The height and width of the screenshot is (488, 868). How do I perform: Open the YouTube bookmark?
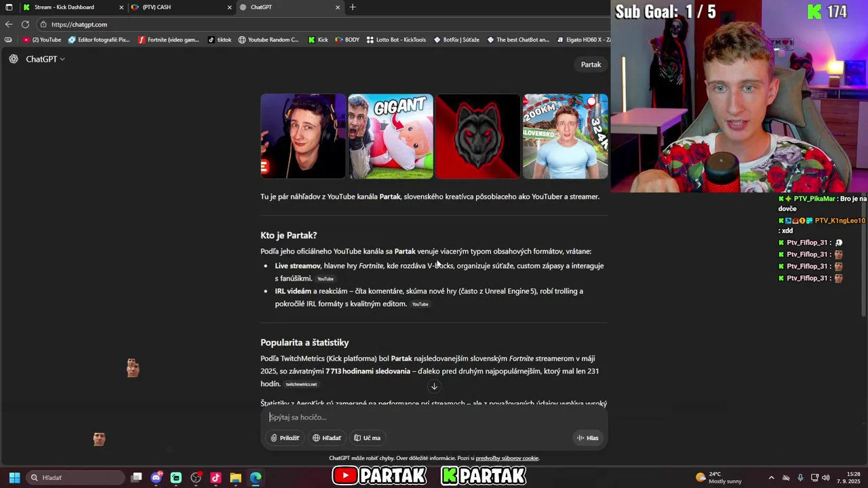[x=42, y=40]
